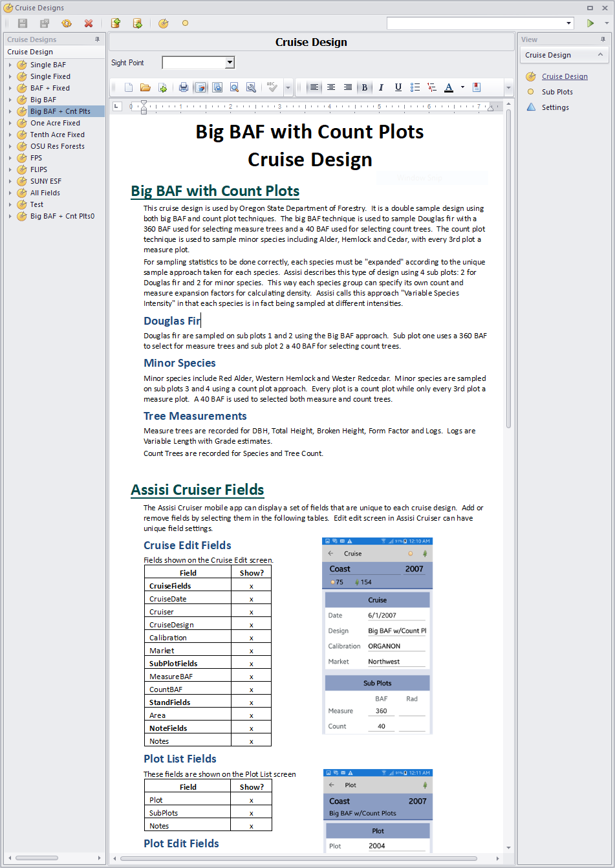615x868 pixels.
Task: Pin the Cruise Designs panel
Action: tap(98, 39)
